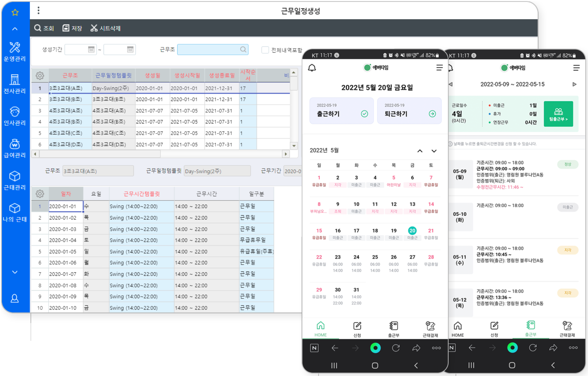
Task: Sort by the 근무조 column header
Action: pos(70,75)
